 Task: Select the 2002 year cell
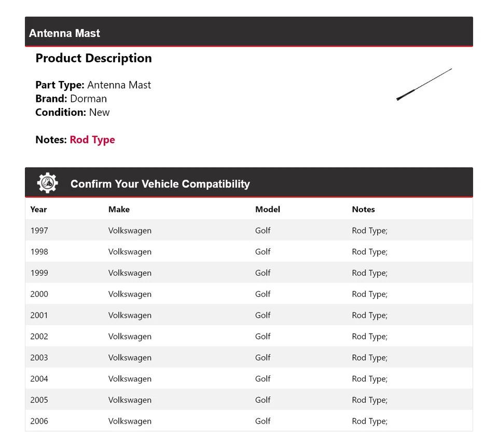(39, 336)
